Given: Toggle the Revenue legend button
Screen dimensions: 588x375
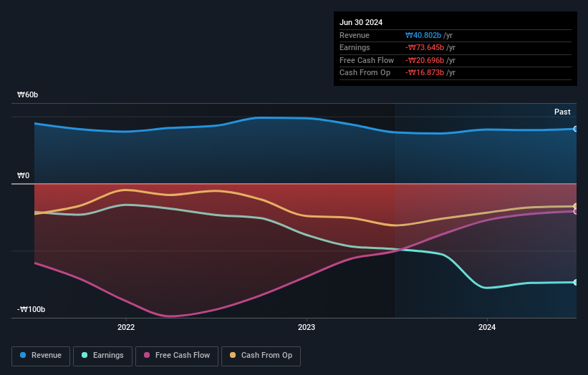Looking at the screenshot, I should pyautogui.click(x=41, y=356).
